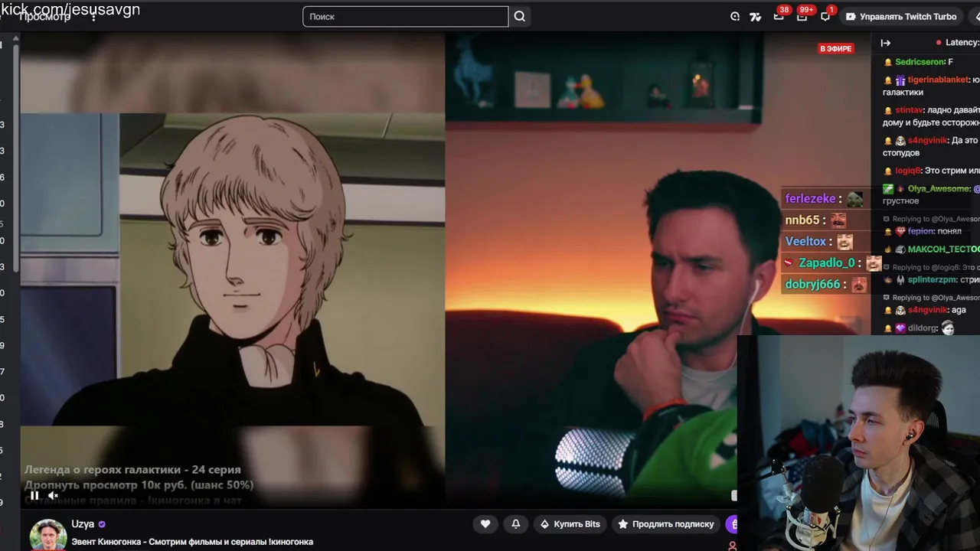980x551 pixels.
Task: Click the gift badge next to tigerinablanket
Action: 901,80
